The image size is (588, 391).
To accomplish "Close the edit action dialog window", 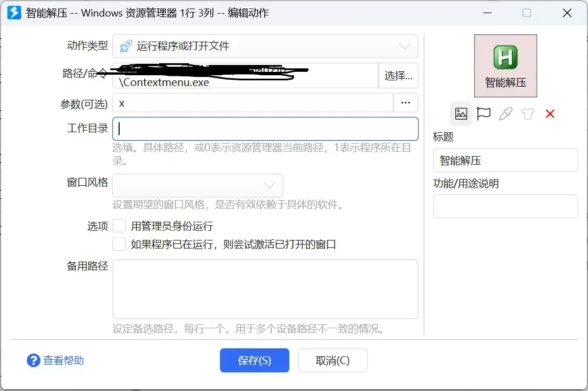I will click(x=567, y=13).
